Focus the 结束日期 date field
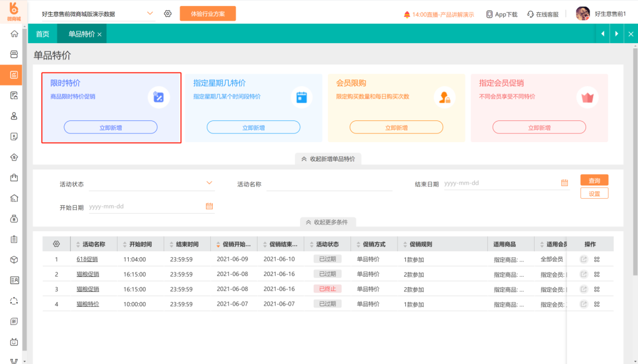638x364 pixels. 502,183
